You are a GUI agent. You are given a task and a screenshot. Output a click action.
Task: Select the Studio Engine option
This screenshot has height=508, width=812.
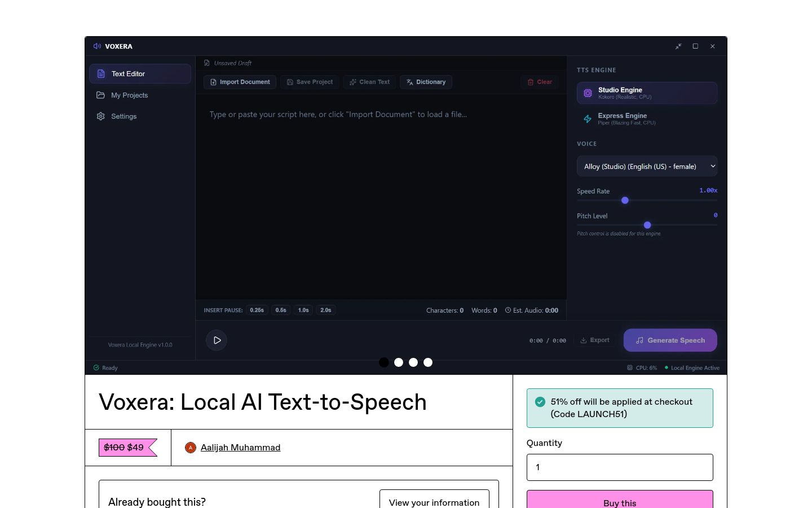point(647,93)
